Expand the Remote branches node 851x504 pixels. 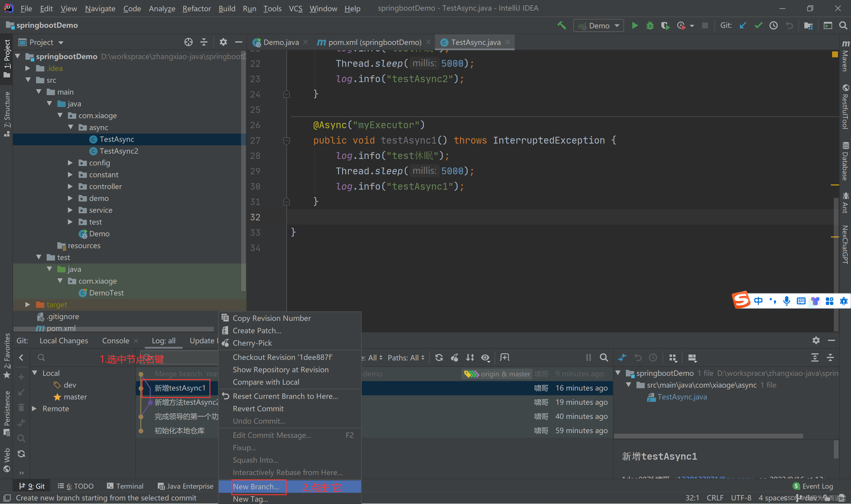point(34,409)
